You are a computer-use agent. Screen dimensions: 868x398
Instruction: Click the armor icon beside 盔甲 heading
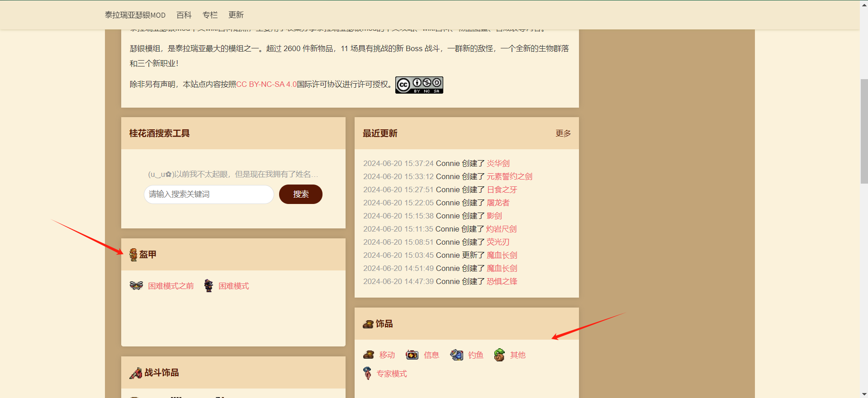[x=133, y=255]
